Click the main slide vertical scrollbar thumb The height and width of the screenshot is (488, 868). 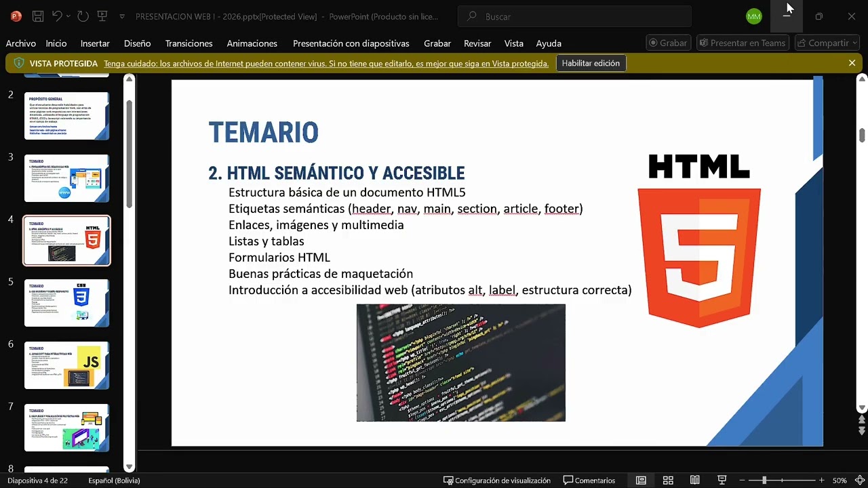coord(862,135)
